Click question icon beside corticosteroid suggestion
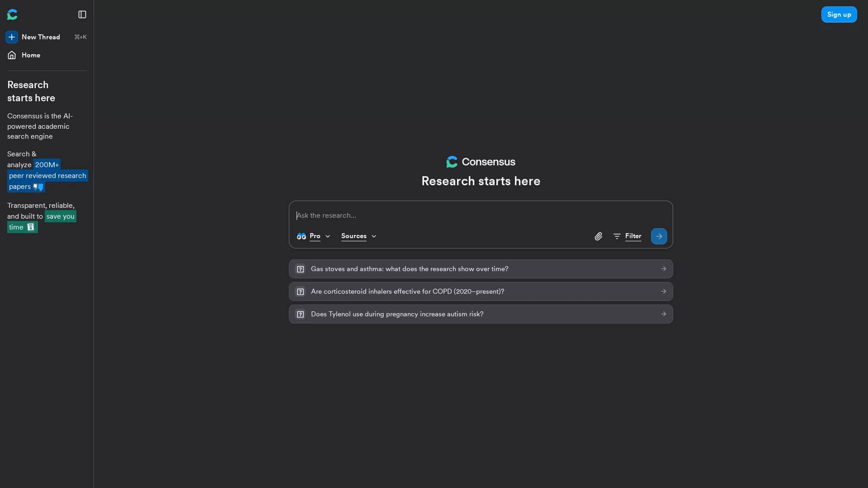 point(300,291)
